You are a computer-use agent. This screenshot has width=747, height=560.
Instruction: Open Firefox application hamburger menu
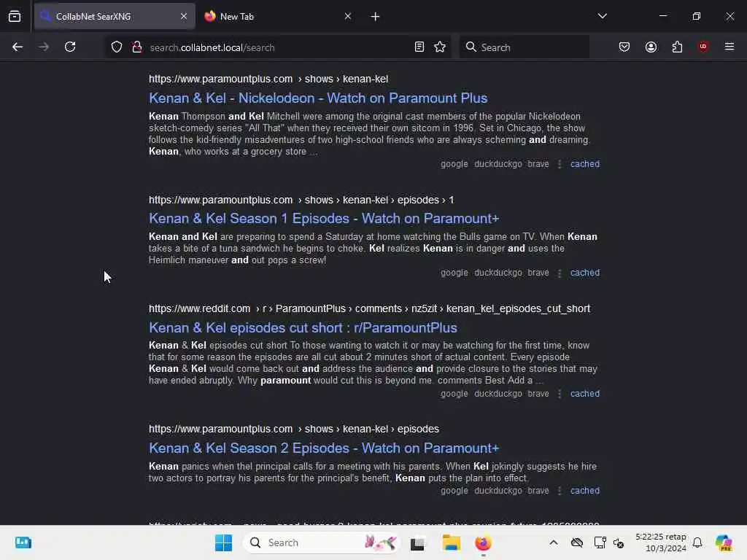coord(729,47)
